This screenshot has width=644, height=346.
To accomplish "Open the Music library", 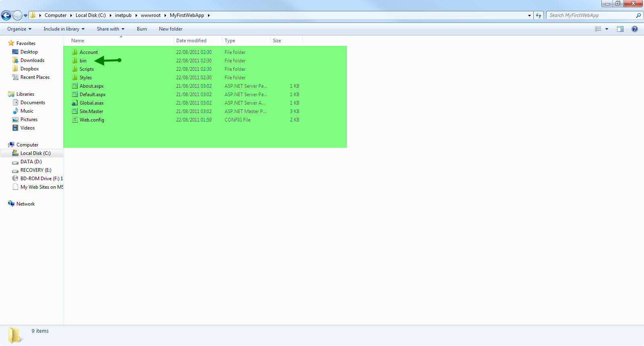I will (x=27, y=111).
